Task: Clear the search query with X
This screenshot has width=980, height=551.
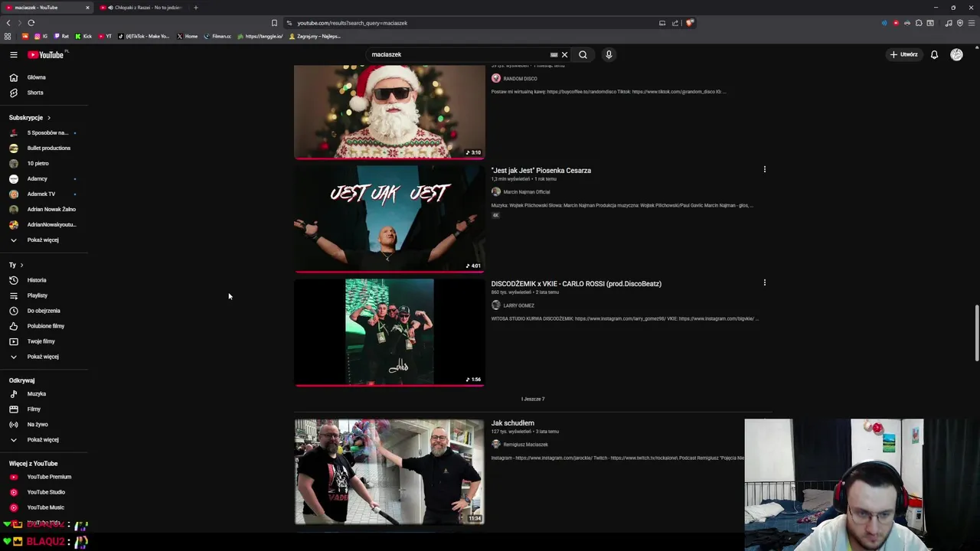Action: click(564, 54)
